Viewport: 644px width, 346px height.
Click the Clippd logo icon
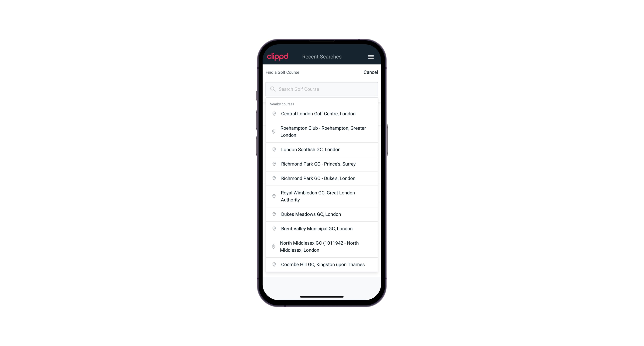(278, 57)
